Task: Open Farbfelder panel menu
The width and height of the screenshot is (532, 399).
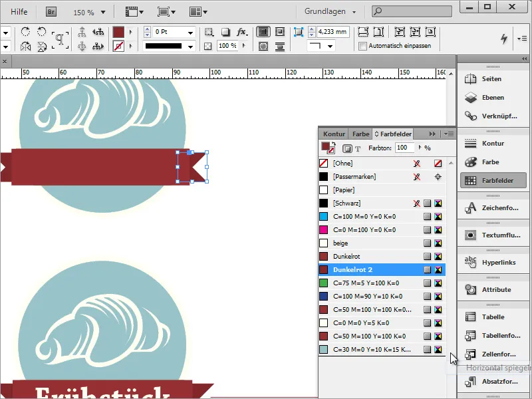Action: point(449,134)
